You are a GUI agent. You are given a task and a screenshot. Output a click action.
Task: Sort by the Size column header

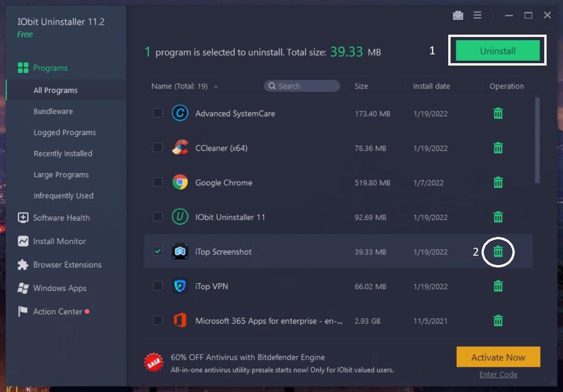coord(361,86)
